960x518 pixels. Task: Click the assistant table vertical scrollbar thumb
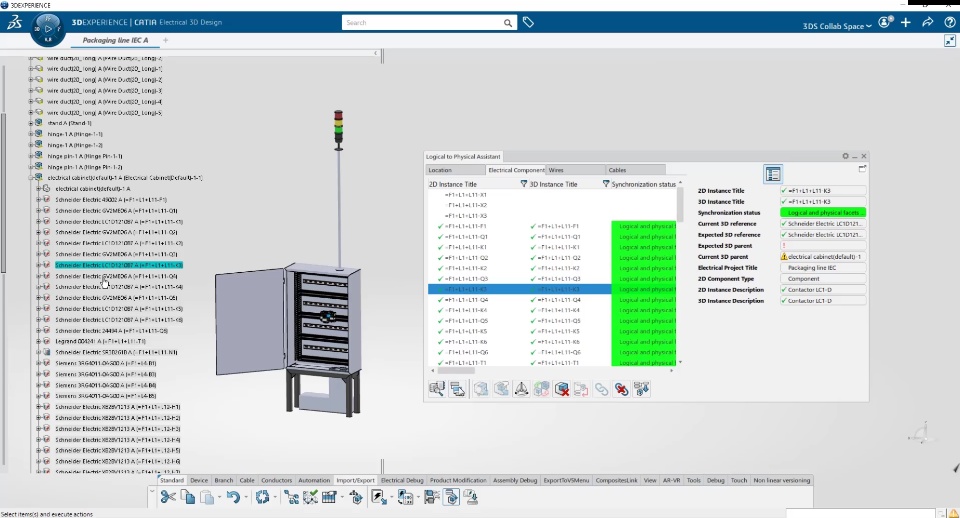(680, 205)
